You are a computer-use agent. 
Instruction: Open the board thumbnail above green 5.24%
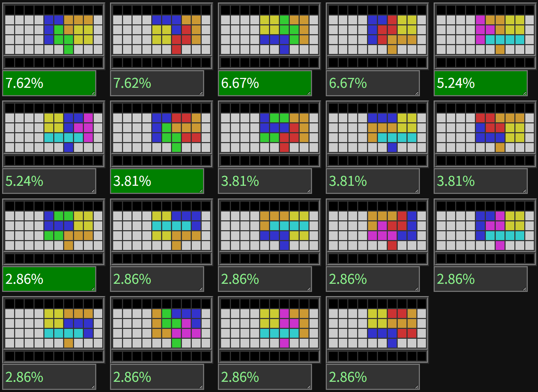(x=485, y=36)
